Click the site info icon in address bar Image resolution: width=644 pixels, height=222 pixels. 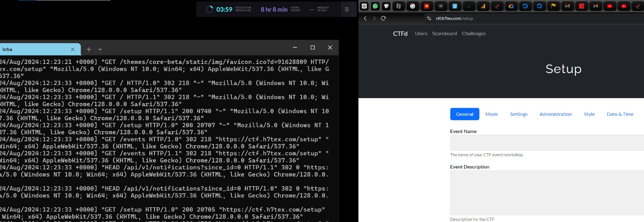pyautogui.click(x=429, y=18)
